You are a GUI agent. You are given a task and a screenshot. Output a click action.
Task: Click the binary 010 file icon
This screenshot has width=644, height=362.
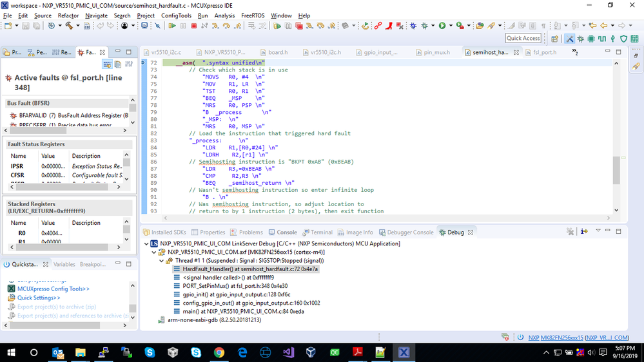(86, 26)
